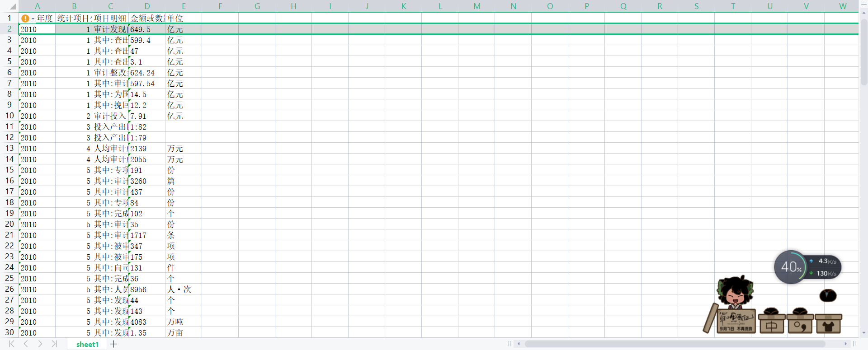Image resolution: width=868 pixels, height=350 pixels.
Task: Click the 单位 header cell
Action: (x=184, y=18)
